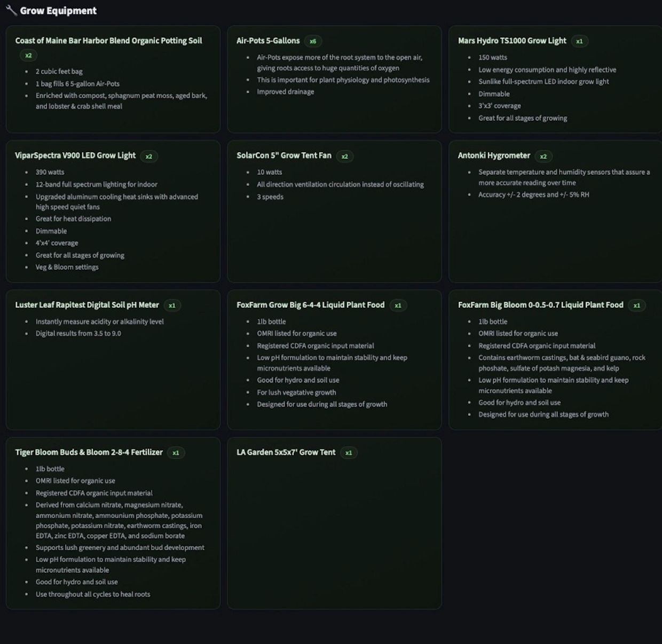Select the Antonki Hygrometer card title
The height and width of the screenshot is (644, 662).
tap(494, 155)
